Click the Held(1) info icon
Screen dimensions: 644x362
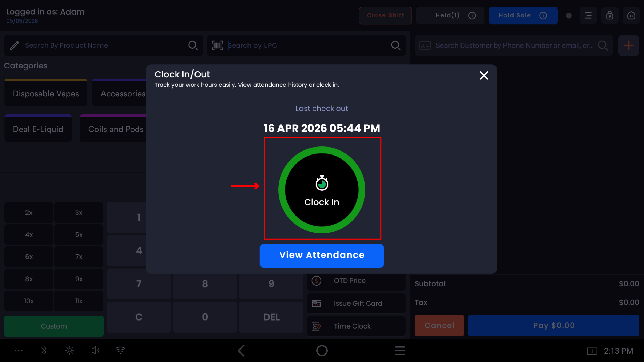tap(472, 15)
